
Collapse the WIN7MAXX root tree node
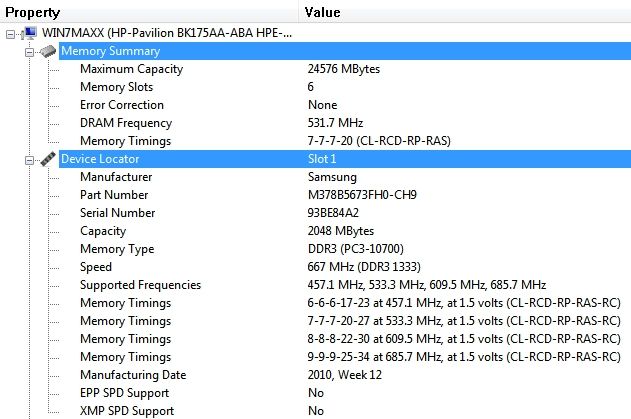[x=10, y=35]
